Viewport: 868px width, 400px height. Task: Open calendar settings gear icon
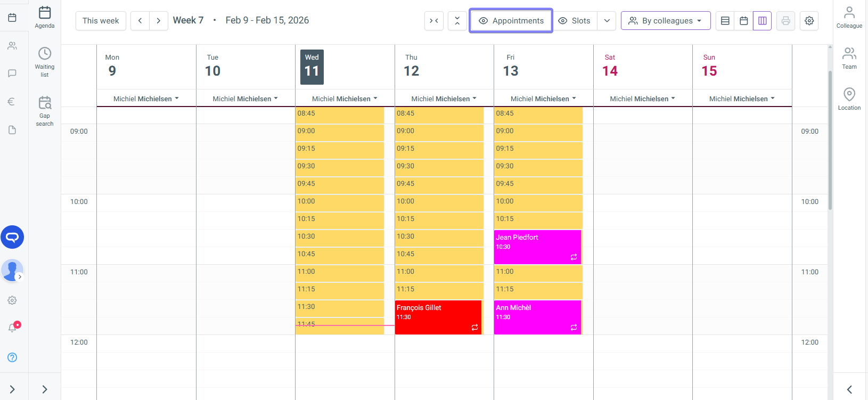tap(809, 21)
